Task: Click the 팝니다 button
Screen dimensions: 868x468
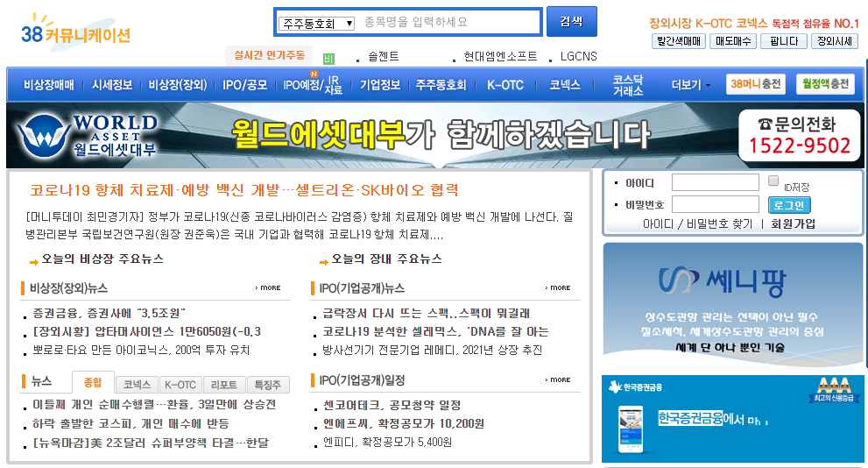Action: (784, 41)
